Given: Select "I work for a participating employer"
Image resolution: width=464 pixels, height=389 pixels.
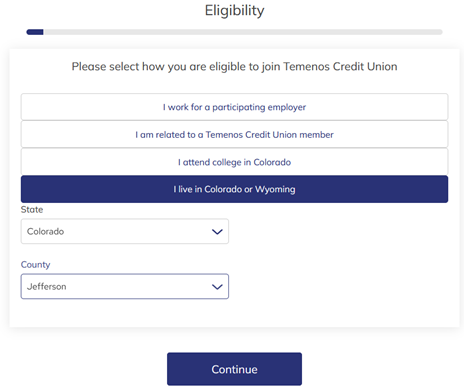Looking at the screenshot, I should click(x=234, y=107).
